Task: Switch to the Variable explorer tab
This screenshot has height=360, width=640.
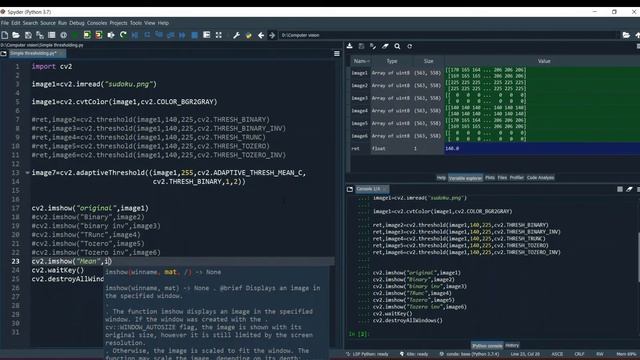Action: click(465, 178)
